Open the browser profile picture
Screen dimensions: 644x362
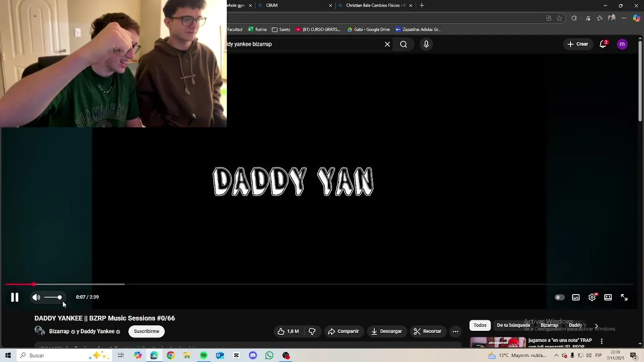[x=612, y=18]
